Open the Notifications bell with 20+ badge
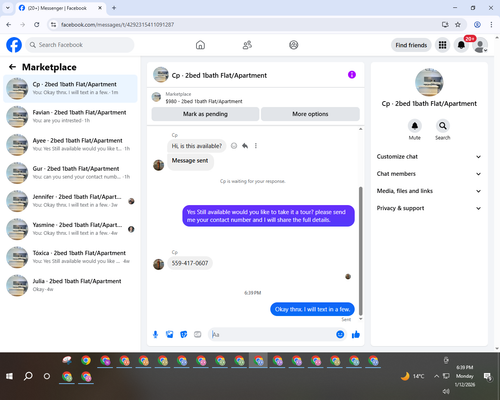 [x=461, y=45]
